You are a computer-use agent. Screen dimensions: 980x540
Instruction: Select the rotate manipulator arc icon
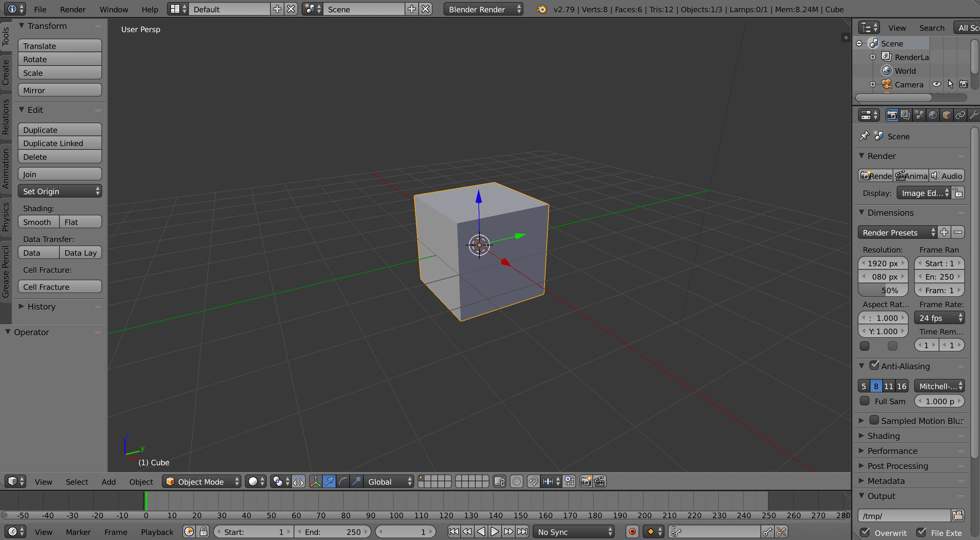pos(343,481)
